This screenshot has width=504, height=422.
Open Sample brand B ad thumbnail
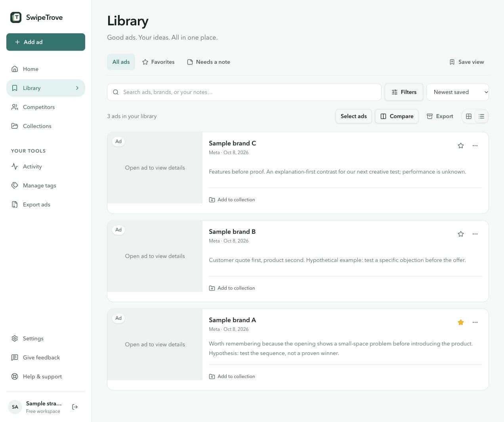(155, 256)
